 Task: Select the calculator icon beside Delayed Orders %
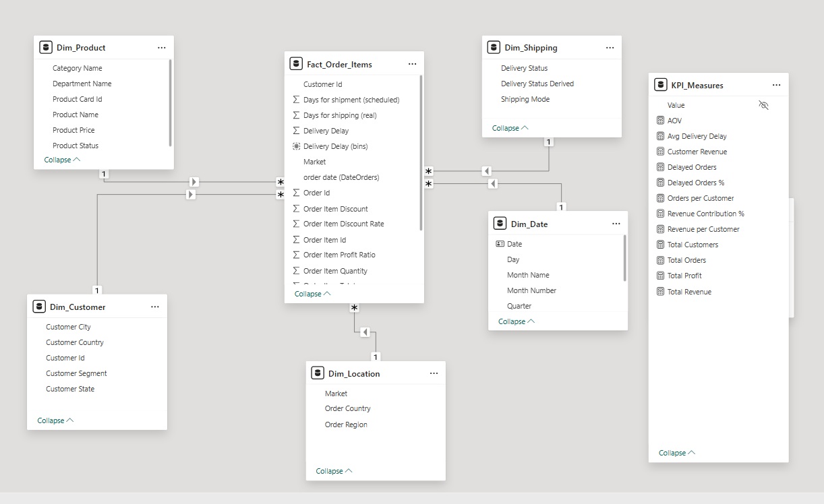660,182
